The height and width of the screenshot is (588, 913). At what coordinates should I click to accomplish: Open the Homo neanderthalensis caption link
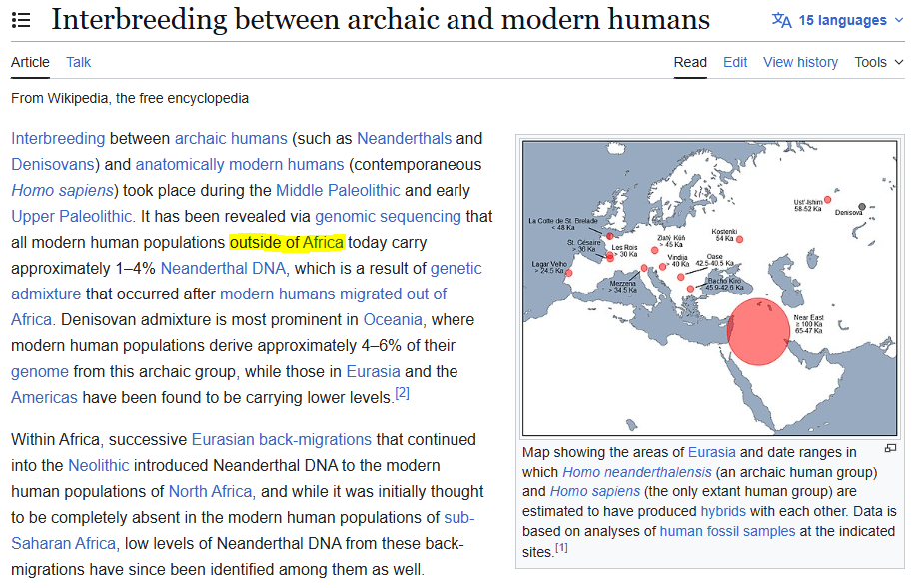click(637, 472)
